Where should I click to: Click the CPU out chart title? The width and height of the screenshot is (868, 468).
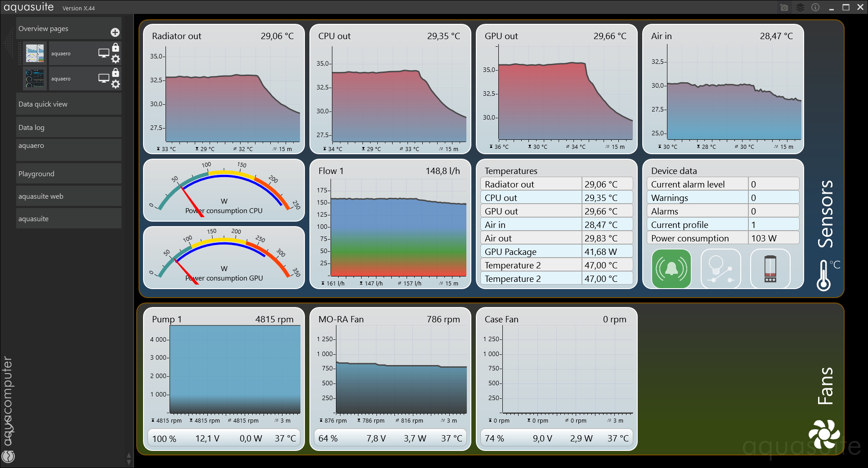coord(334,36)
